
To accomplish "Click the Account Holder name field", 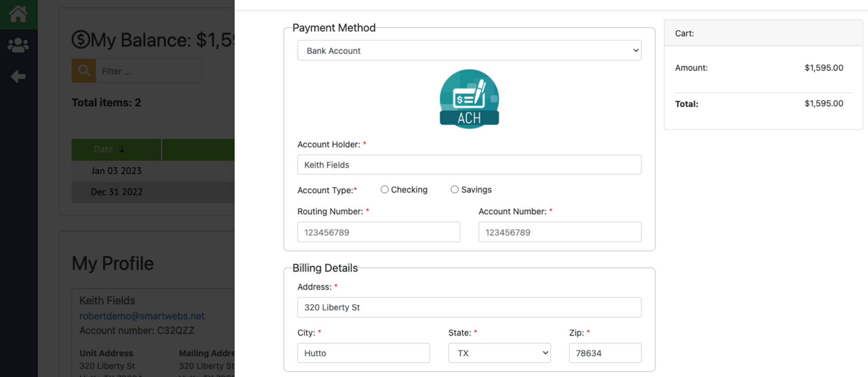I will point(469,165).
